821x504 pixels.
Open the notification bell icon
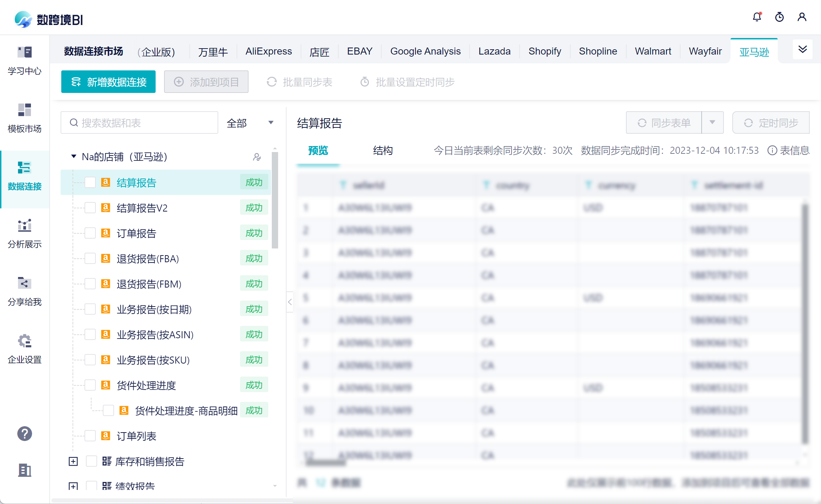(757, 17)
